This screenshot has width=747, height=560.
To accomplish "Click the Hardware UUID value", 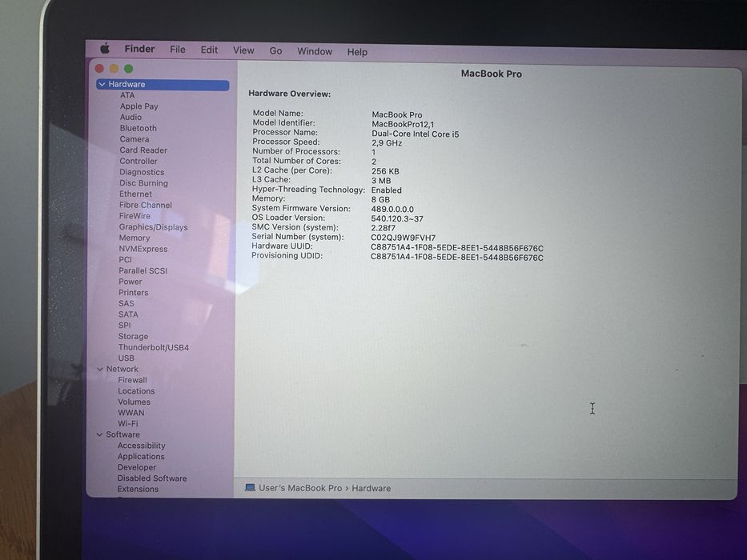I will [x=457, y=248].
